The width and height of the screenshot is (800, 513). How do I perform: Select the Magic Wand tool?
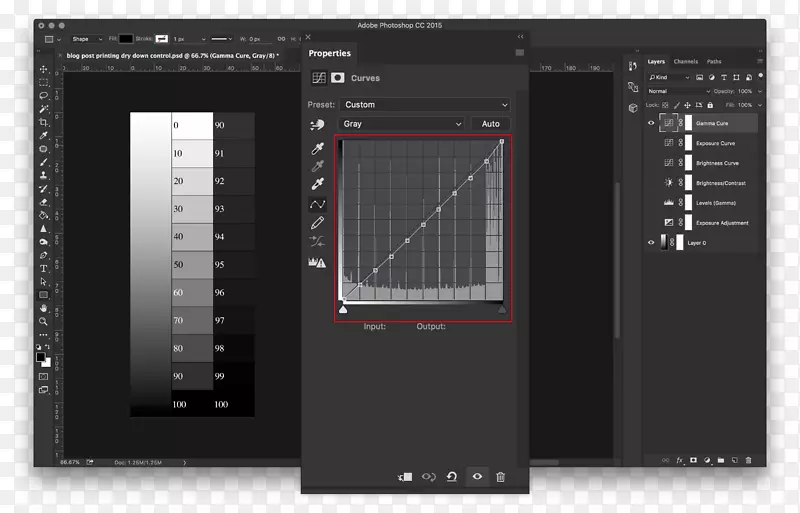pos(43,109)
